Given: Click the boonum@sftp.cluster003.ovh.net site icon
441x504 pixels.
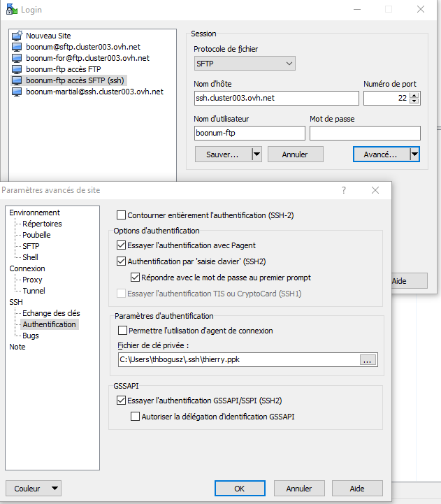Looking at the screenshot, I should coord(17,47).
